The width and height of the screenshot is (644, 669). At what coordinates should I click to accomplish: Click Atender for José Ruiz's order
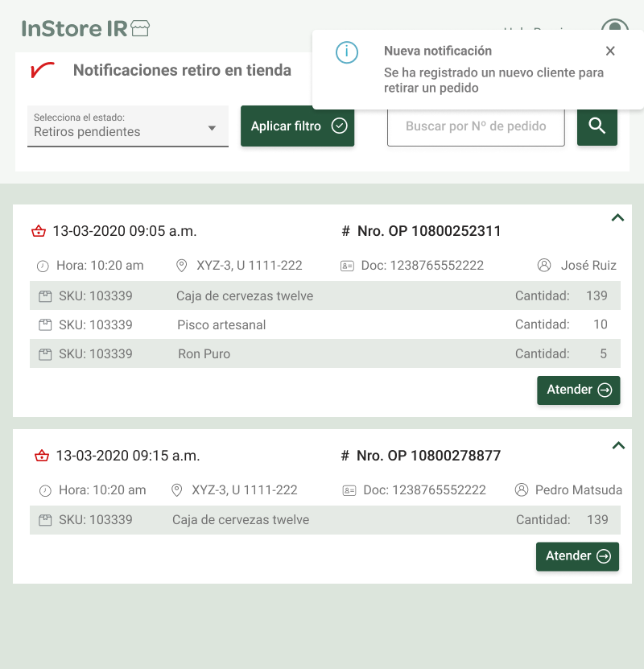578,390
